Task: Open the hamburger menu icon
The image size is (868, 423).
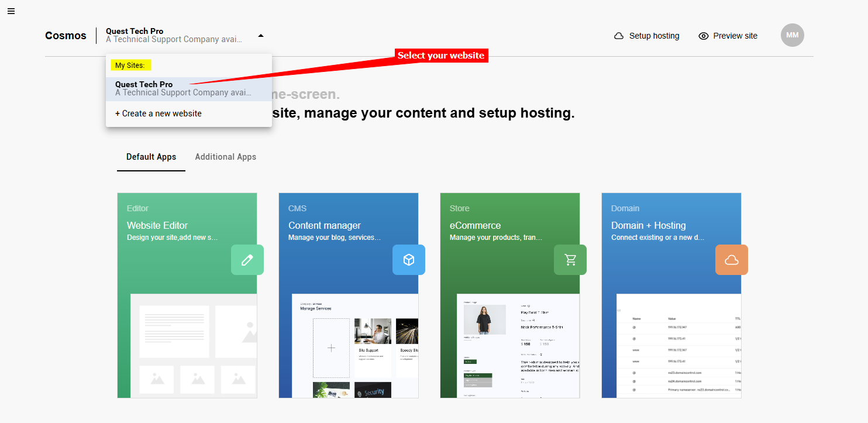Action: [11, 11]
